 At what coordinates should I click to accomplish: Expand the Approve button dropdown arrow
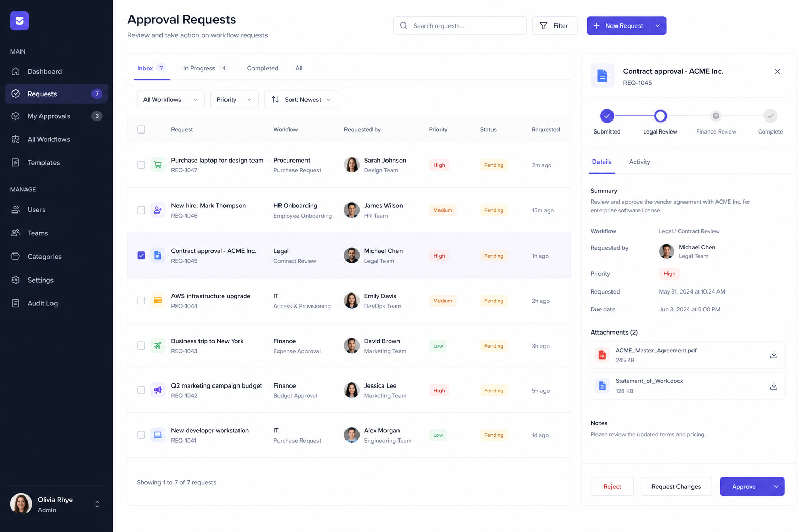776,487
